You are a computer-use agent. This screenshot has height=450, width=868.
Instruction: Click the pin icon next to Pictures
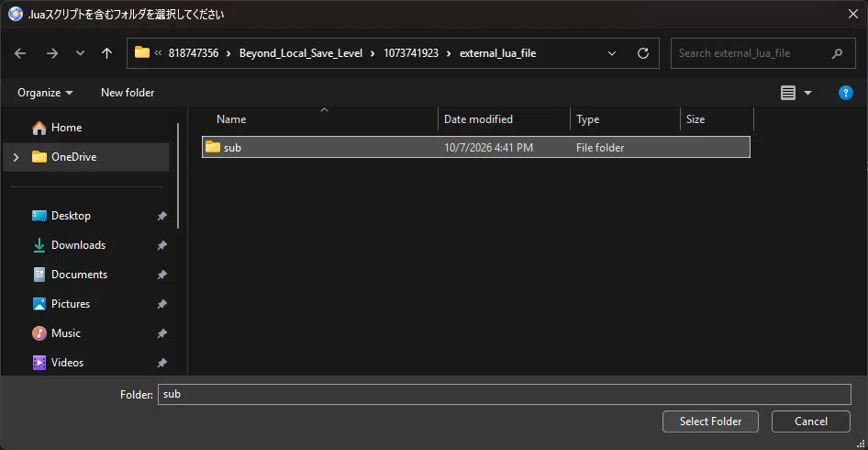click(161, 304)
